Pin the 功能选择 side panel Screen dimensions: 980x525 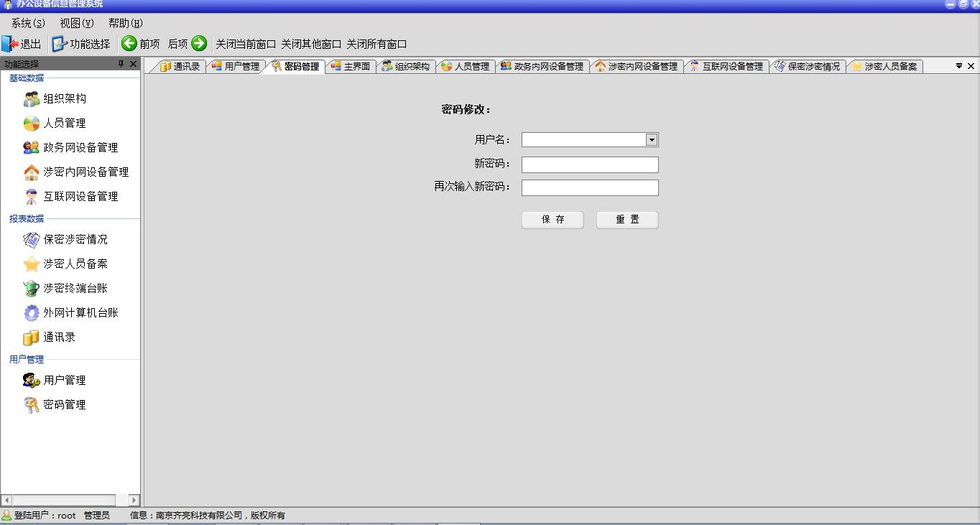click(121, 65)
